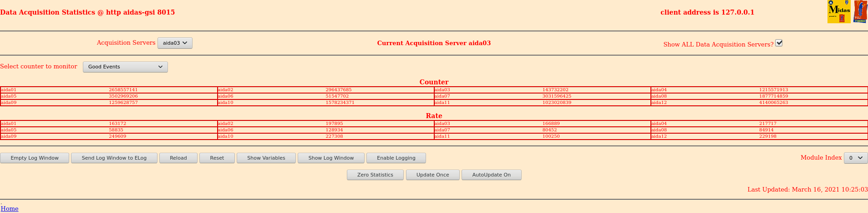Select Rate value 58835 for aida05
This screenshot has width=868, height=213.
(116, 130)
